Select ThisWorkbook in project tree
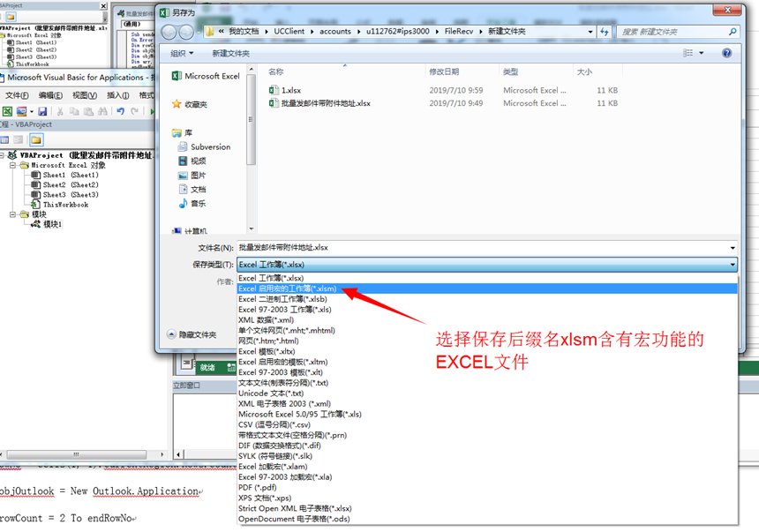 click(x=60, y=205)
